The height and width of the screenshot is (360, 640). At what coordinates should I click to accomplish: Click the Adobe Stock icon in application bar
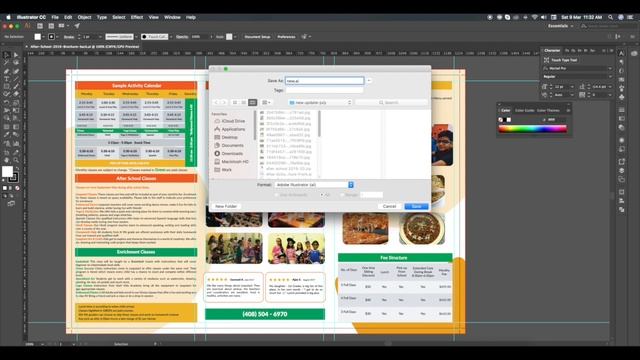pyautogui.click(x=51, y=26)
